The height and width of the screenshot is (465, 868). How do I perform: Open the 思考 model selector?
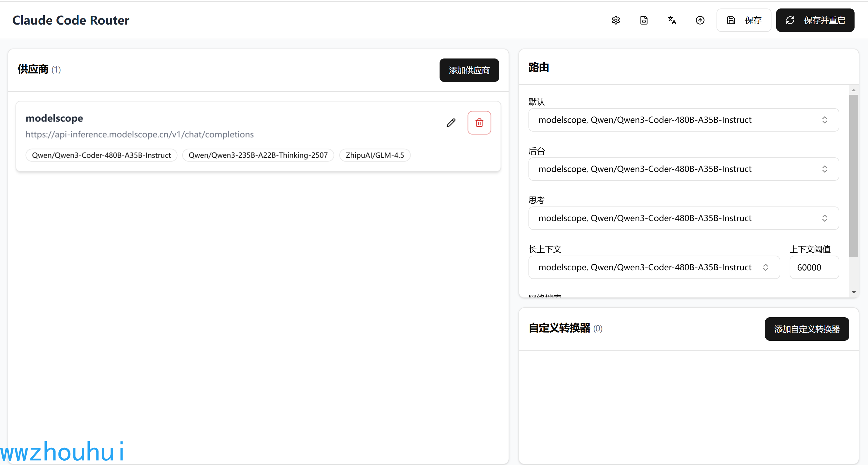683,218
